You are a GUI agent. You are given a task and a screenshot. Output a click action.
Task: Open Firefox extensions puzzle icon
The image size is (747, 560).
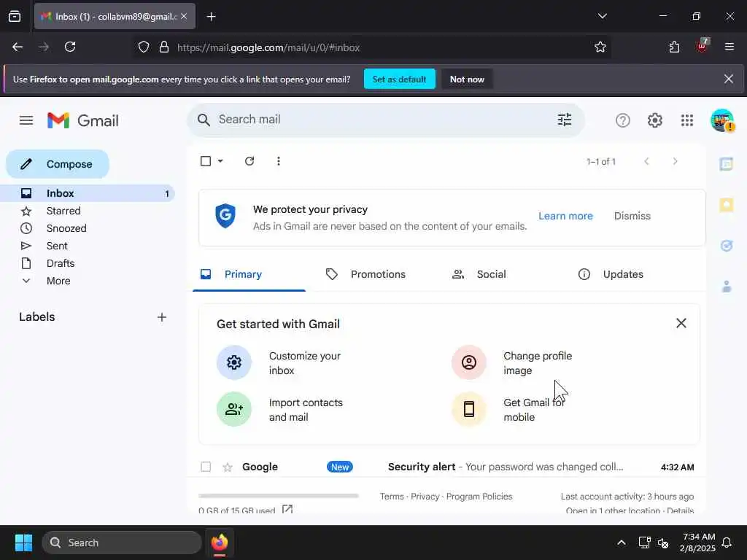(674, 47)
